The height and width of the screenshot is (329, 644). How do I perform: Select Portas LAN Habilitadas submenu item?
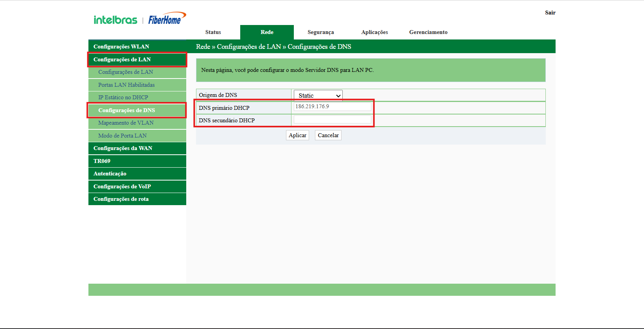click(x=126, y=85)
